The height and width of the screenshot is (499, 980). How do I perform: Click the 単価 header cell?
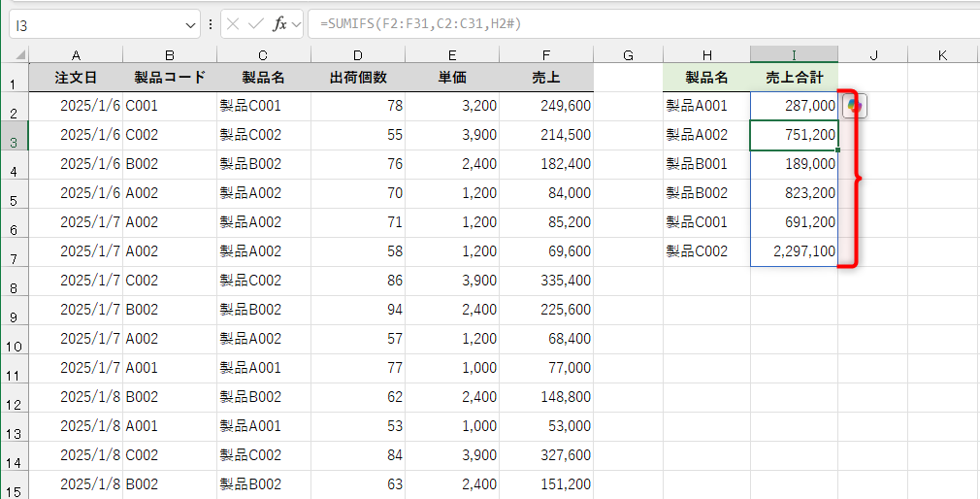[x=452, y=79]
